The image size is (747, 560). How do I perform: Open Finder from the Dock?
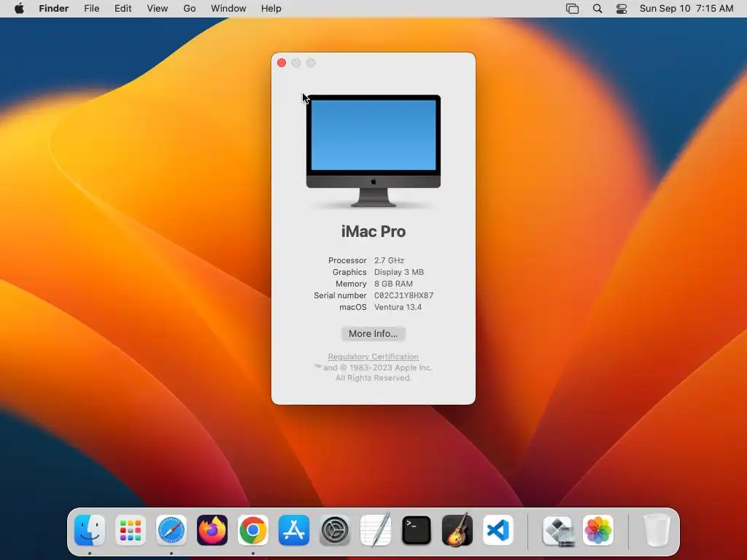(90, 530)
